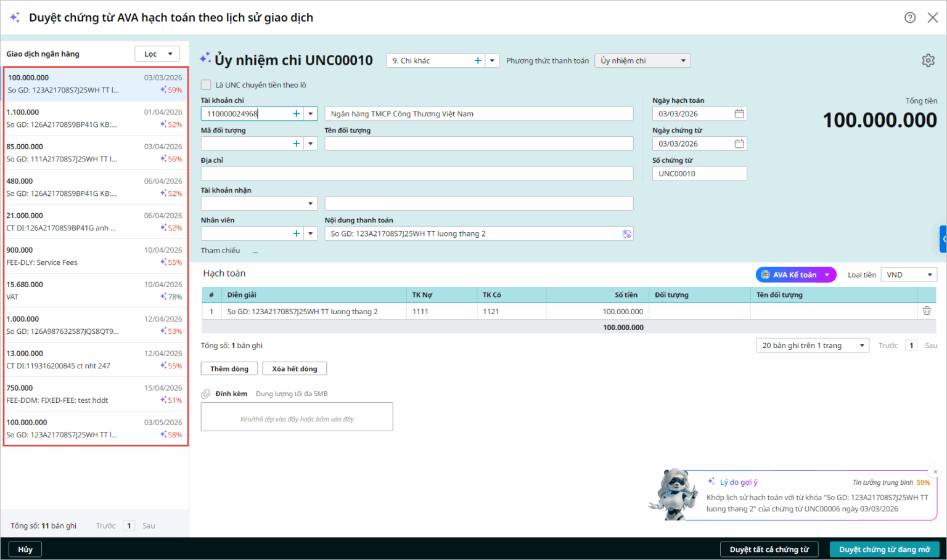Click the plus icon in Nhân viên field
Viewport: 947px width, 560px height.
coord(297,233)
